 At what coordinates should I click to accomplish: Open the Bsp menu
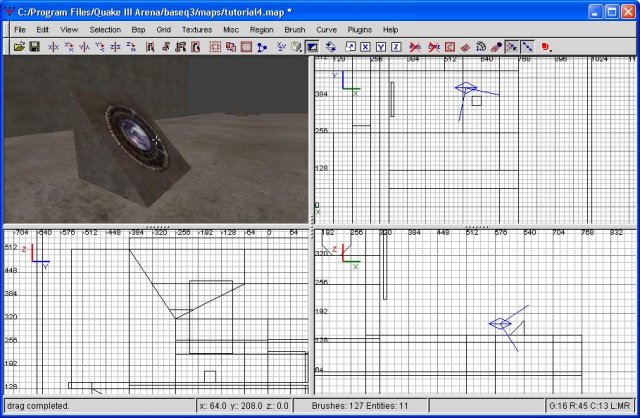(x=138, y=30)
